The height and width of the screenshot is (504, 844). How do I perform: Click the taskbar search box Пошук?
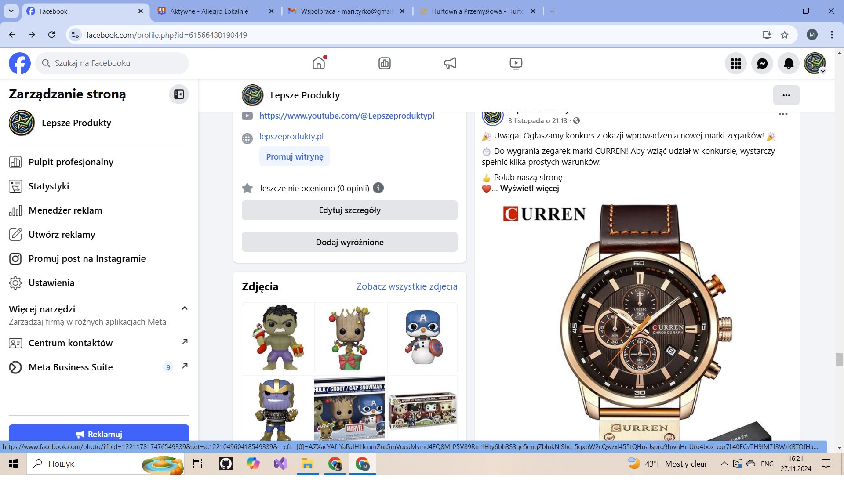pyautogui.click(x=105, y=464)
